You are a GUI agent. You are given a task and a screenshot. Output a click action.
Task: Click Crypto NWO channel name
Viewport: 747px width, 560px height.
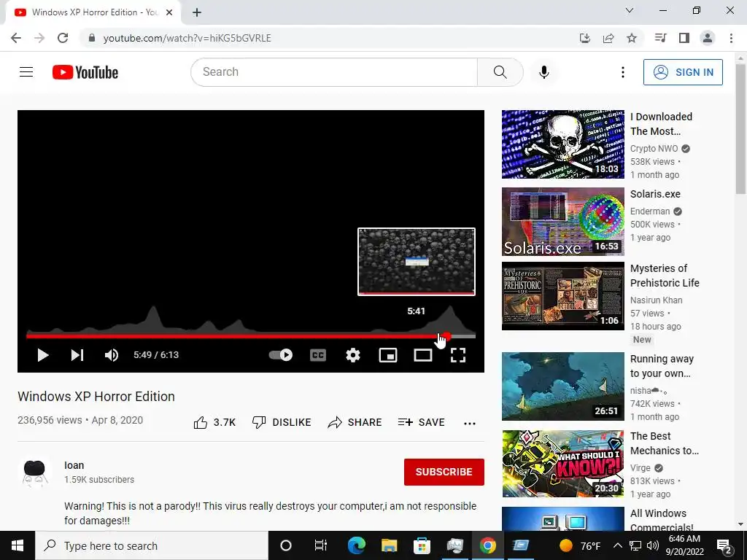[x=654, y=149]
